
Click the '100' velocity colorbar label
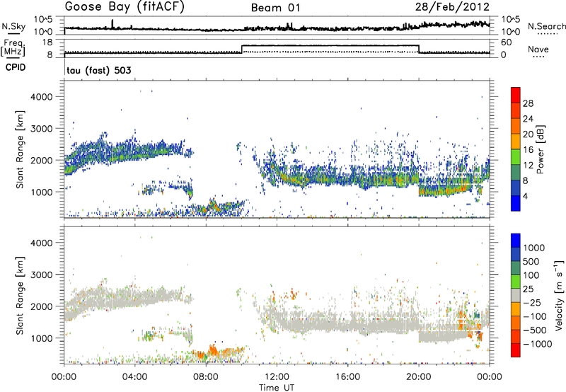[531, 275]
